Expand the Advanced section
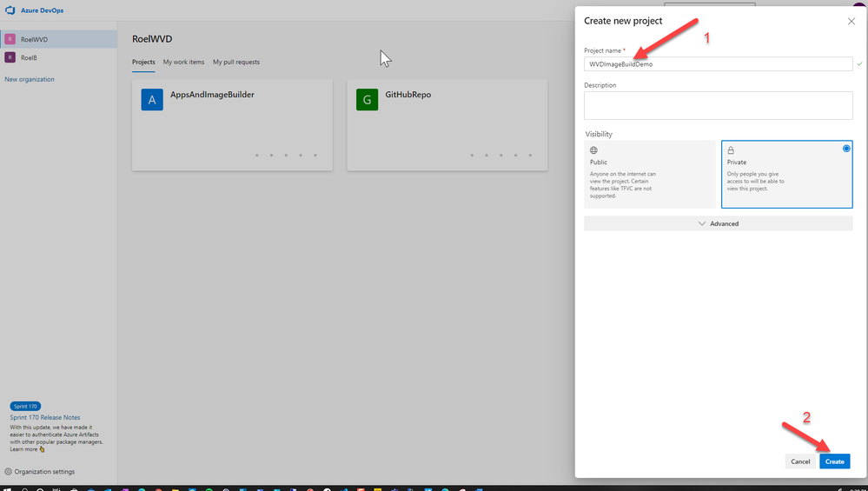The width and height of the screenshot is (868, 491). click(718, 223)
